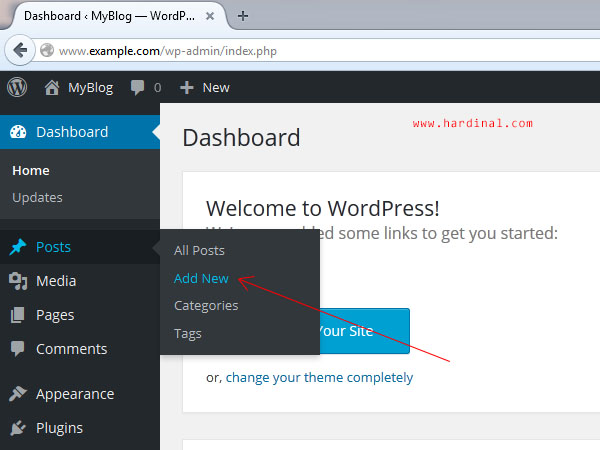600x450 pixels.
Task: Click the comment count 0 in admin bar
Action: (x=158, y=88)
